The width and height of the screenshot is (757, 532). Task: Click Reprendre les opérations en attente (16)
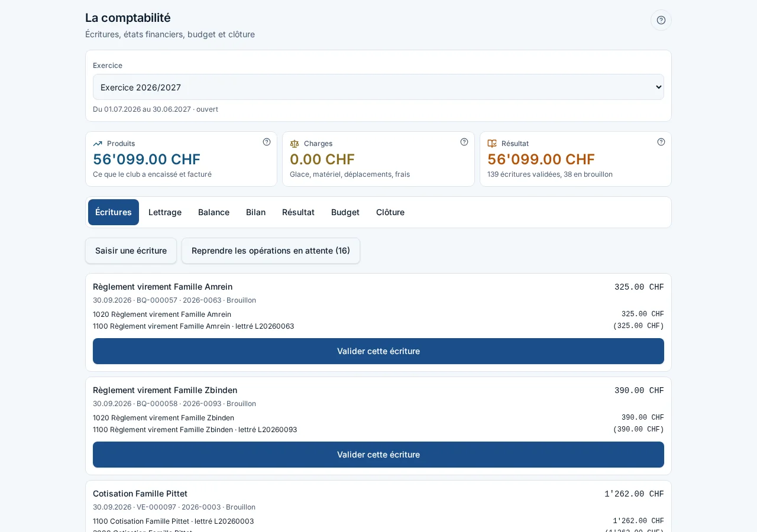pyautogui.click(x=271, y=251)
